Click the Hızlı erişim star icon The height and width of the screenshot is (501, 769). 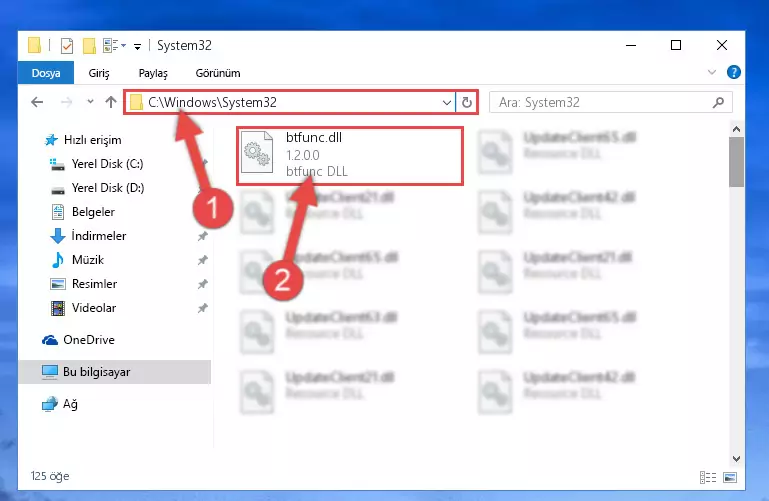(x=51, y=140)
